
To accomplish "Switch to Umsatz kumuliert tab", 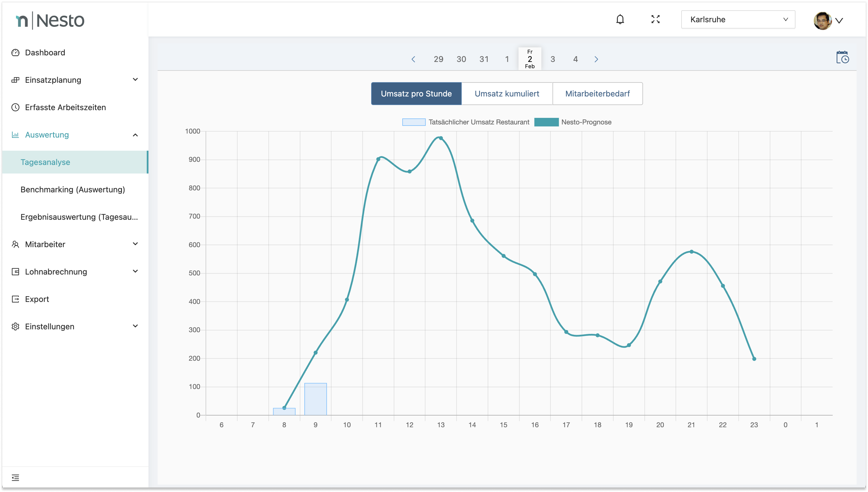I will 507,94.
